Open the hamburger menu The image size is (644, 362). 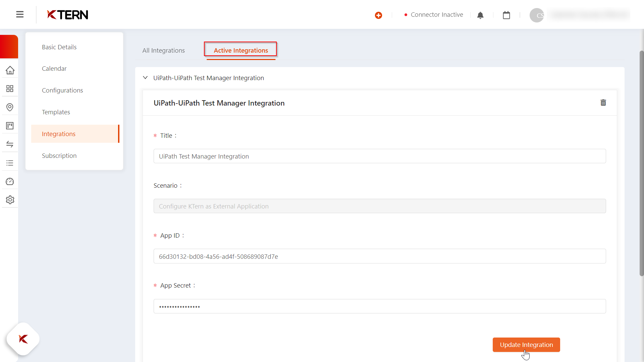click(x=20, y=14)
